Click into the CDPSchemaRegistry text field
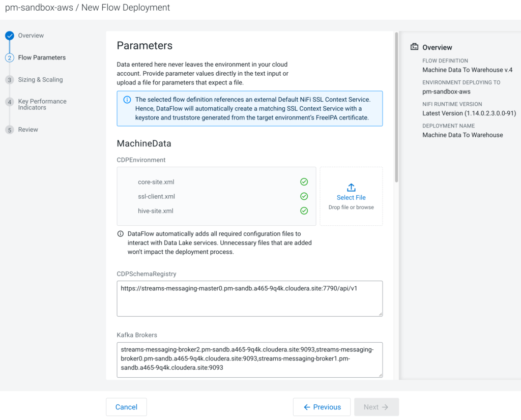The width and height of the screenshot is (521, 420). pos(249,298)
